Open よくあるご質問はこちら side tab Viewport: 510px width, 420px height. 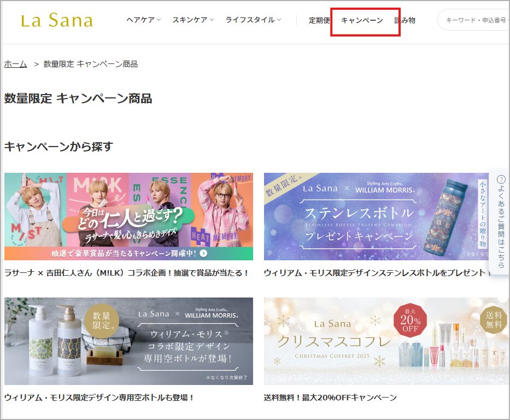coord(501,221)
